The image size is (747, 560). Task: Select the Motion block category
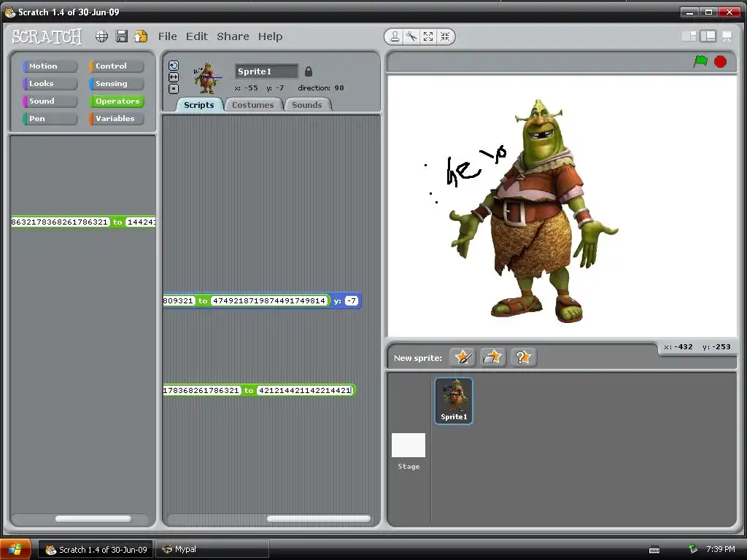pos(50,66)
